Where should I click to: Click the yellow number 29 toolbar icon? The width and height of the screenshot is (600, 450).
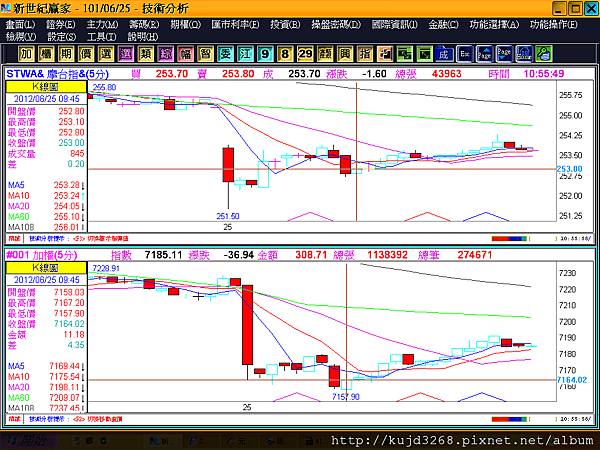pyautogui.click(x=305, y=54)
